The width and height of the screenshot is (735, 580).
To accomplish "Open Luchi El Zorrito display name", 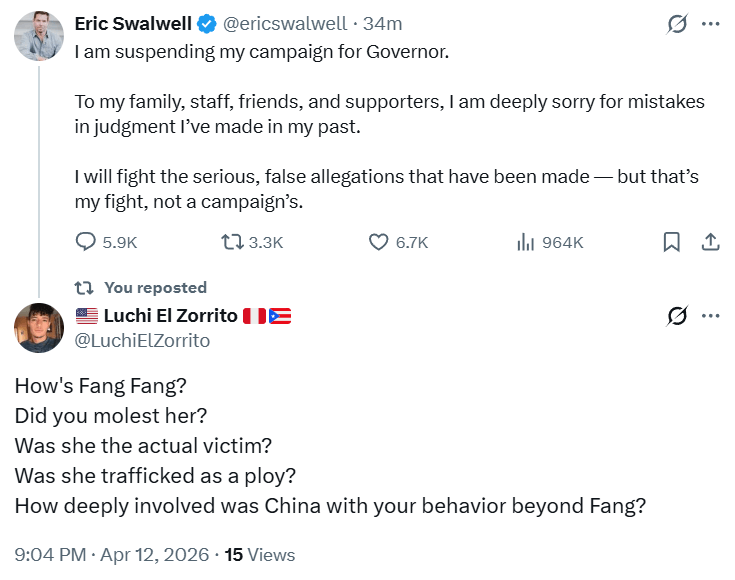I will (x=171, y=316).
